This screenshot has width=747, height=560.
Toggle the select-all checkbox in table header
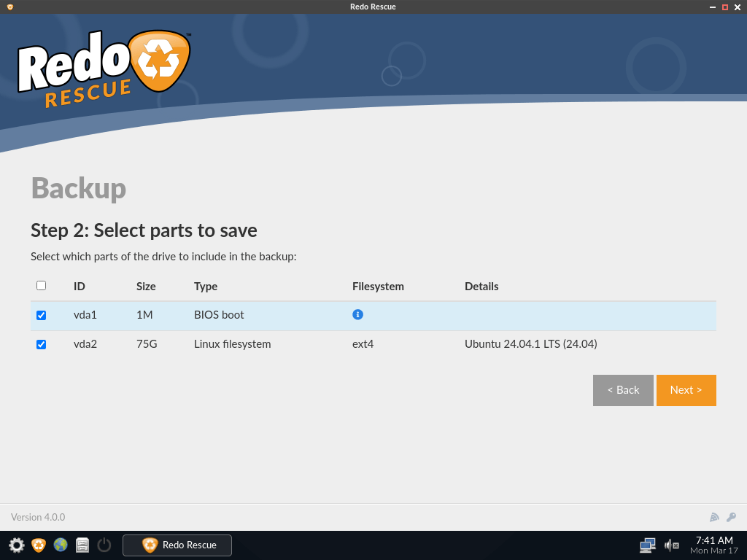tap(41, 285)
